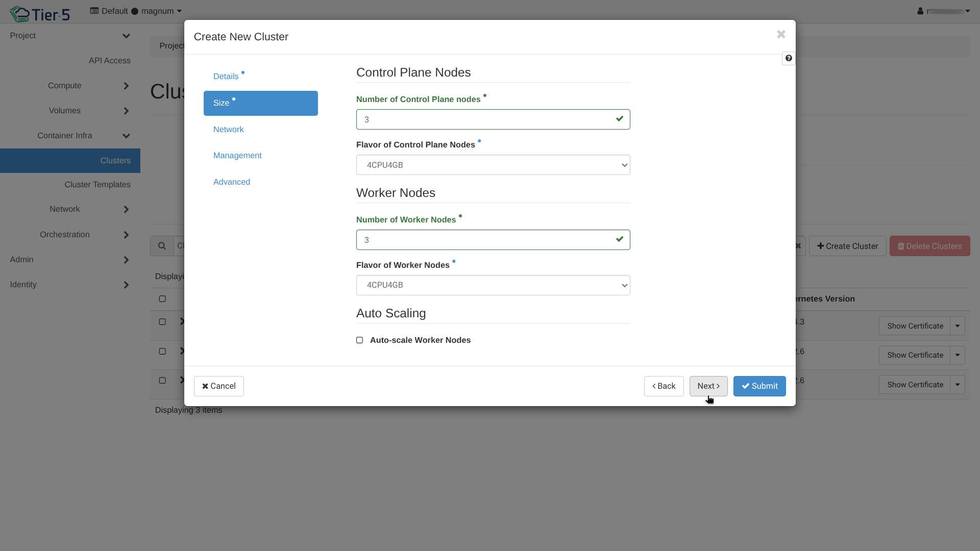
Task: Enable Auto-scale Worker Nodes checkbox
Action: point(360,340)
